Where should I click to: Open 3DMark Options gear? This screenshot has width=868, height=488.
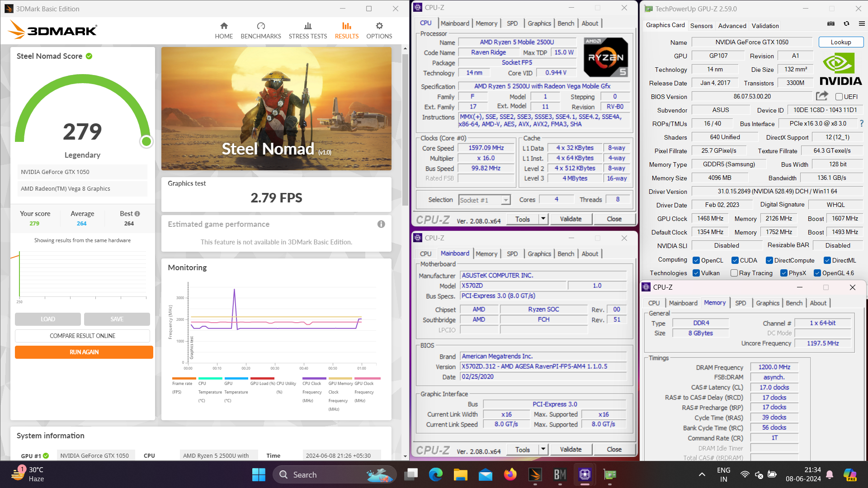pyautogui.click(x=379, y=26)
